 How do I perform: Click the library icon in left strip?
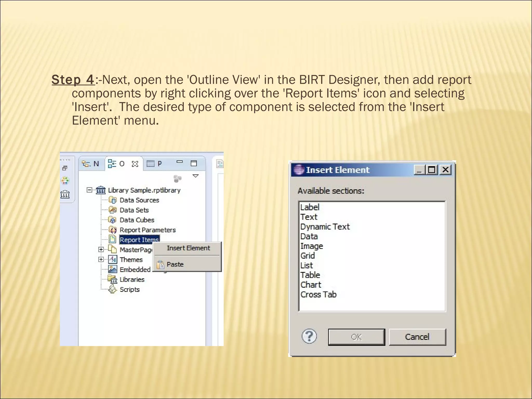click(65, 194)
